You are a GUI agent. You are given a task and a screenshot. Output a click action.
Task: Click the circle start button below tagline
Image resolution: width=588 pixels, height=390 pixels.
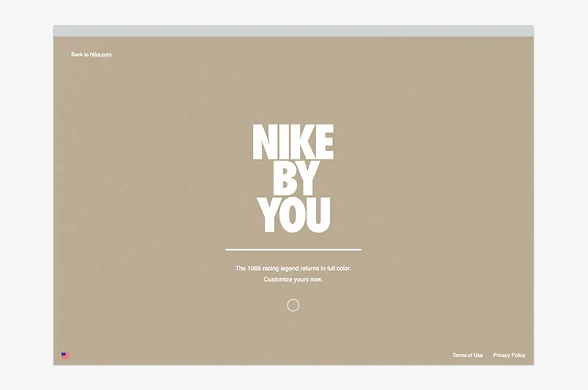point(293,305)
